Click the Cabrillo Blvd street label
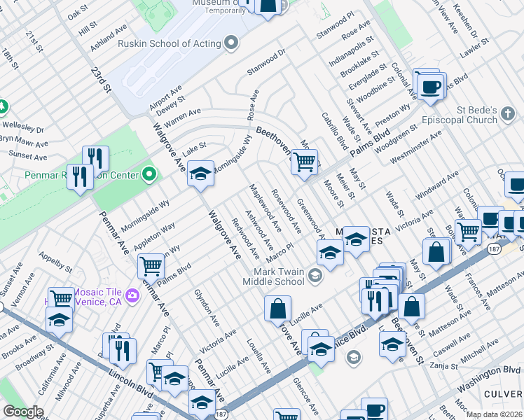Screen dimensions: 524x420 pyautogui.click(x=335, y=132)
